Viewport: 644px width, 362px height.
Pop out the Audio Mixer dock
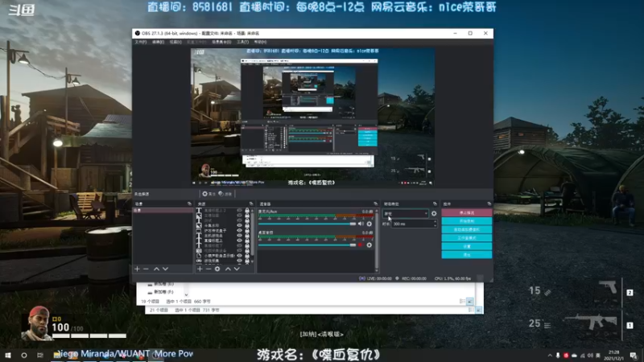click(375, 204)
